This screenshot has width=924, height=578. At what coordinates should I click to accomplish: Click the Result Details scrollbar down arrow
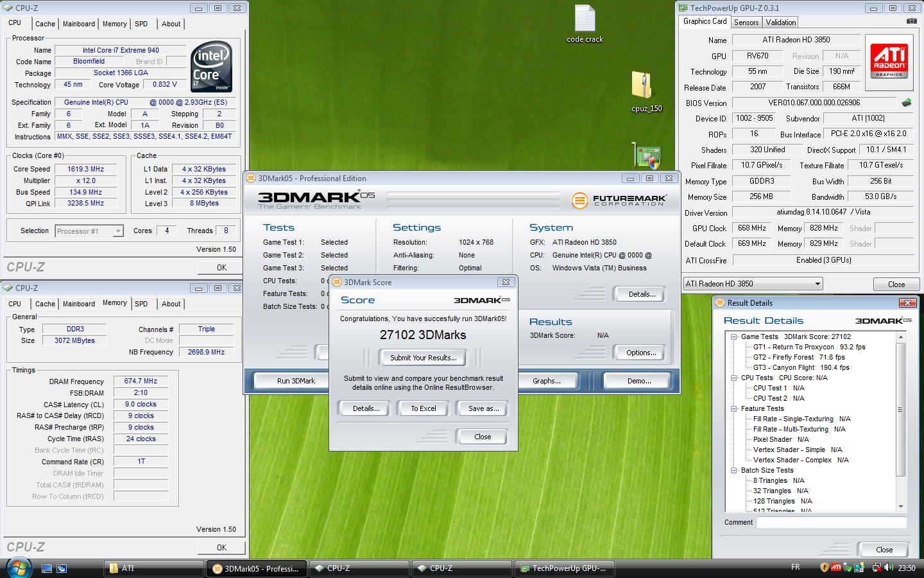(901, 507)
